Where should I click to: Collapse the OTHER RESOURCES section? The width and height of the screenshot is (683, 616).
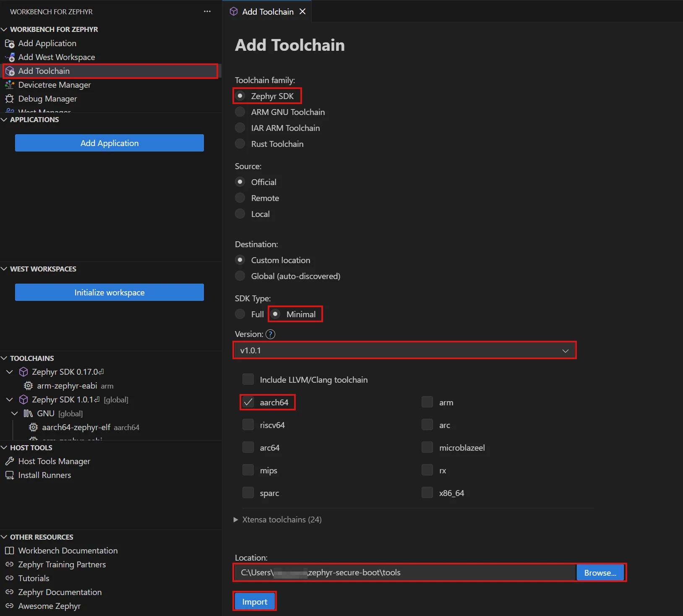[x=4, y=538]
